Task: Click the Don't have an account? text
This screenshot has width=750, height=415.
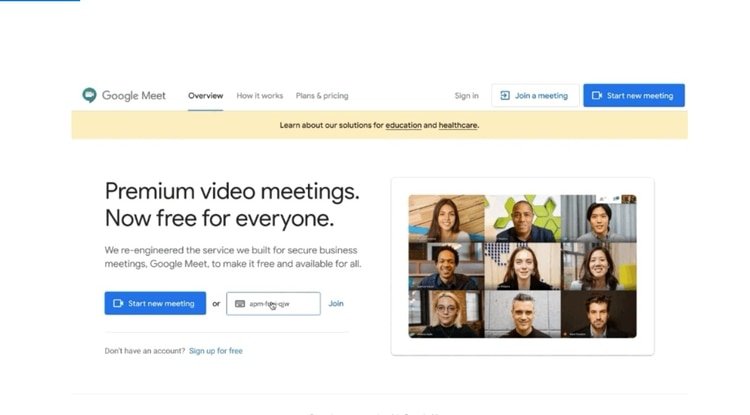Action: [144, 351]
